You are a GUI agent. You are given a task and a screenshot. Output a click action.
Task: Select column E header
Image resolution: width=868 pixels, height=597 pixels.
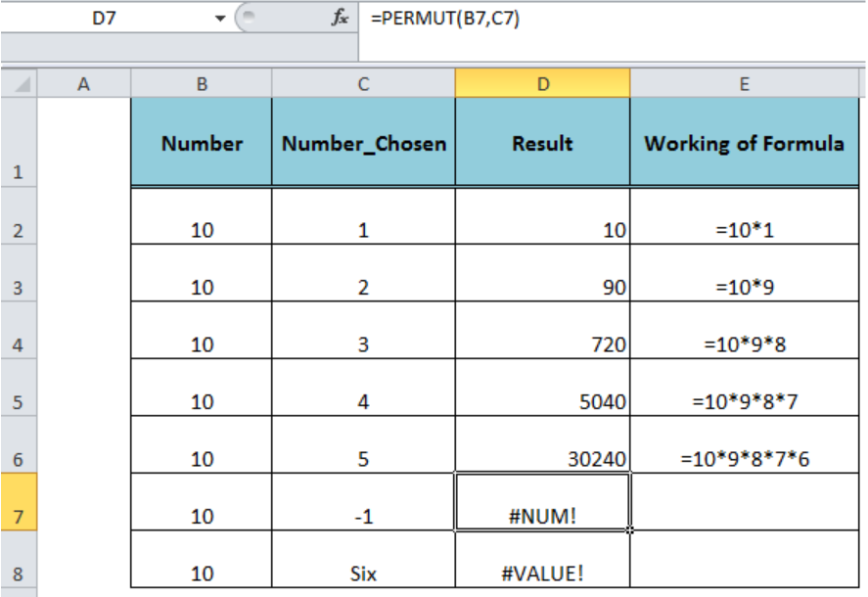point(744,83)
